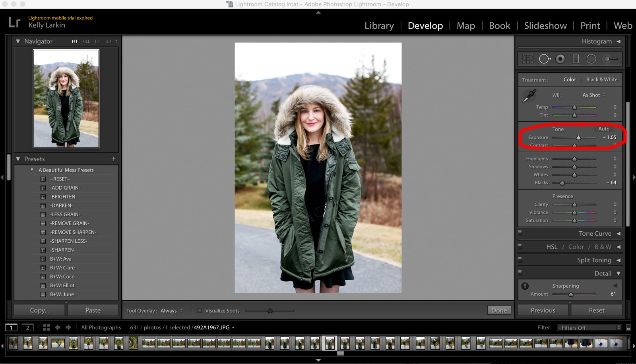Open the Slideshow module
Screen dimensions: 636x364
point(545,25)
